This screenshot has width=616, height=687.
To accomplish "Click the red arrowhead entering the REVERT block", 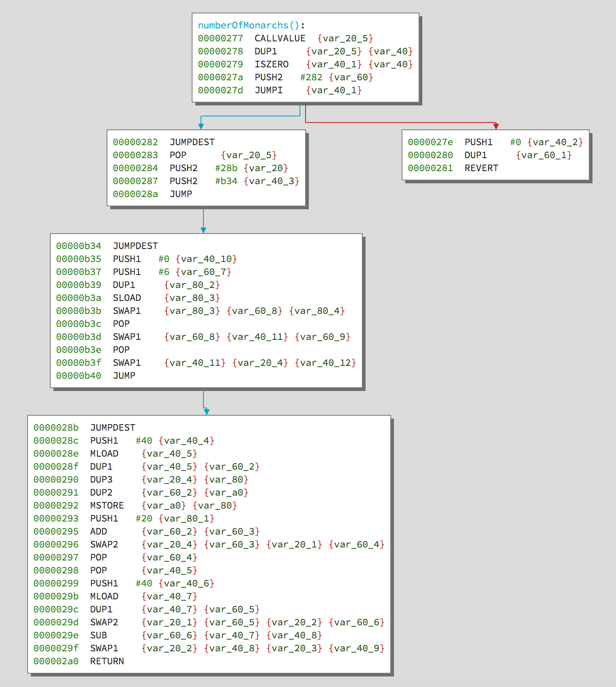I will (x=496, y=127).
